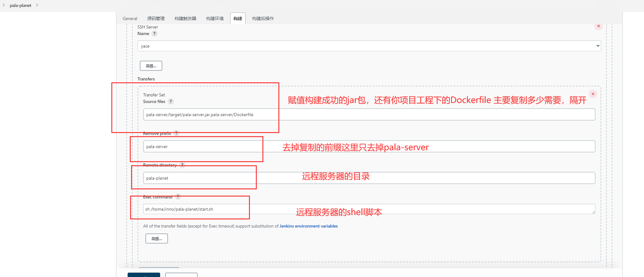
Task: Focus the Remove prefix field with pala-server
Action: 369,146
